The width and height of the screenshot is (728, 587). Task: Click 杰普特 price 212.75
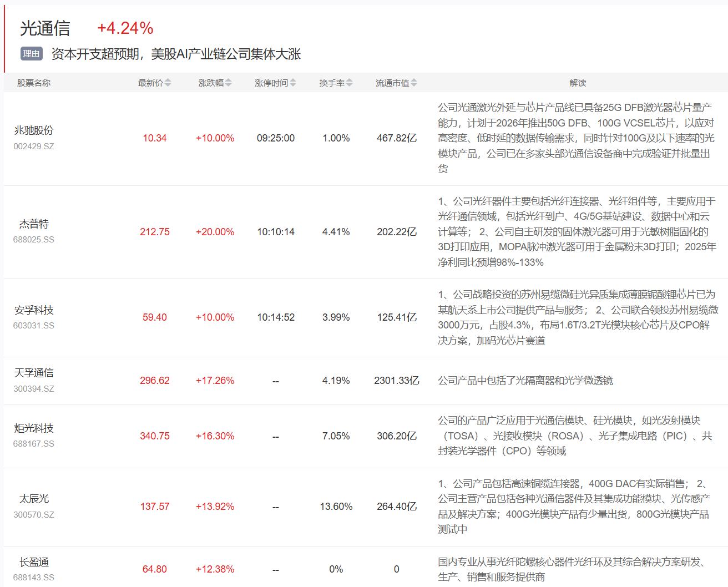point(155,232)
